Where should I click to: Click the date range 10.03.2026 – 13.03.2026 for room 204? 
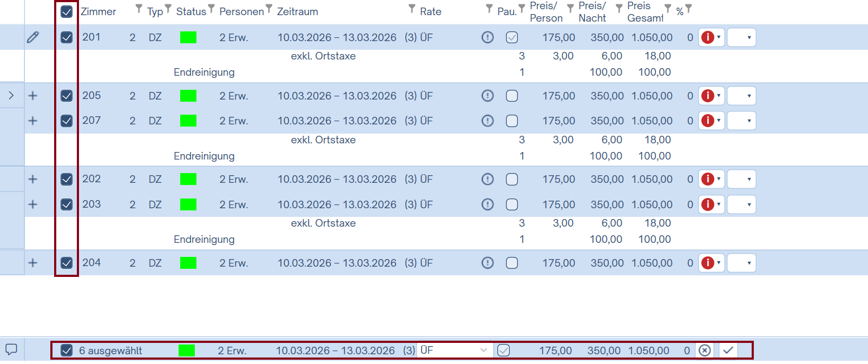[337, 263]
